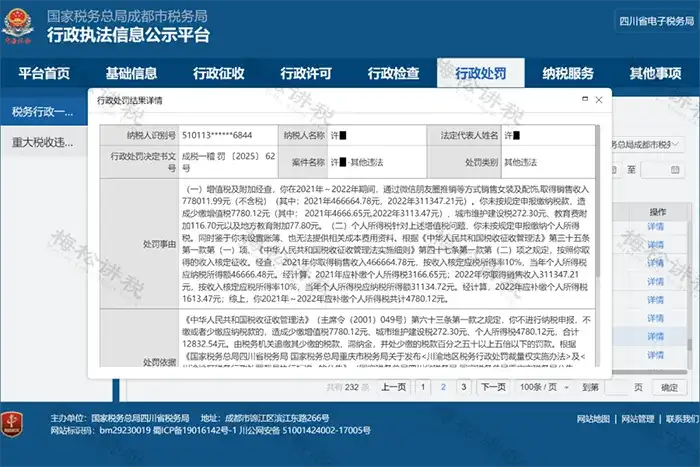Screen dimensions: 700x467
Task: Click the 共有 232 条 total count
Action: [x=348, y=387]
